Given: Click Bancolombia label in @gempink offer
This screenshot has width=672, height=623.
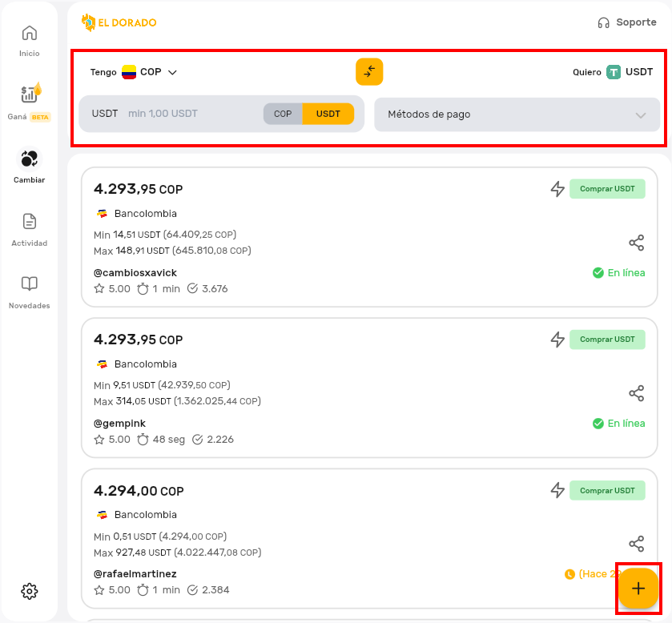Looking at the screenshot, I should click(x=145, y=364).
